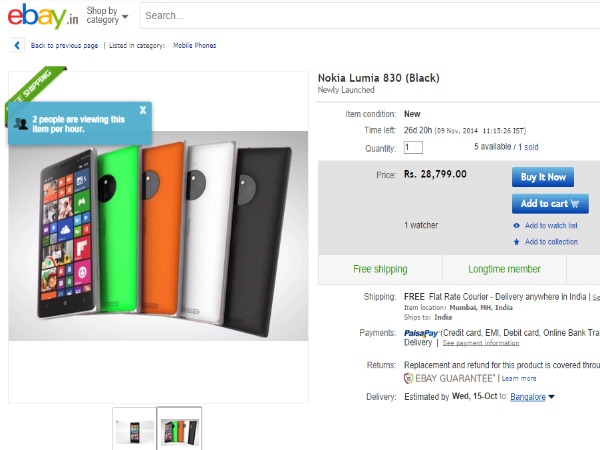Select the second colorful phones thumbnail
600x450 pixels.
click(x=179, y=428)
